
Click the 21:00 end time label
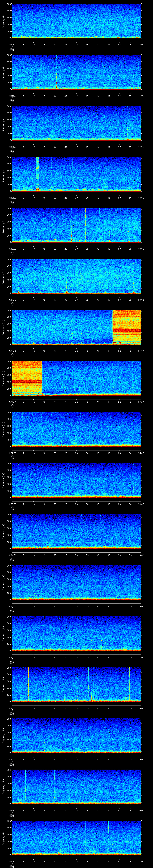141,351
